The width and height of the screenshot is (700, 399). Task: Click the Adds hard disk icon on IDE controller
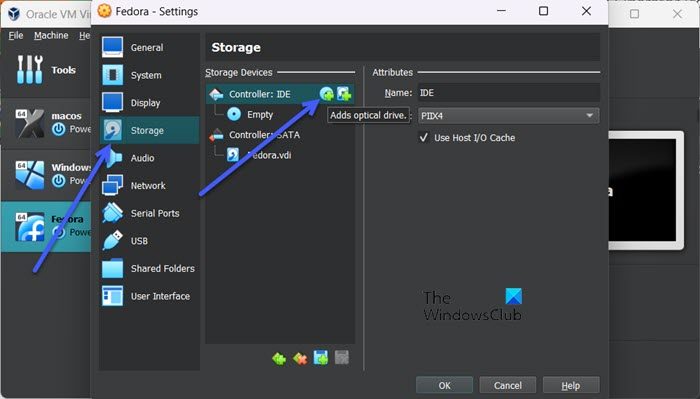(x=344, y=94)
